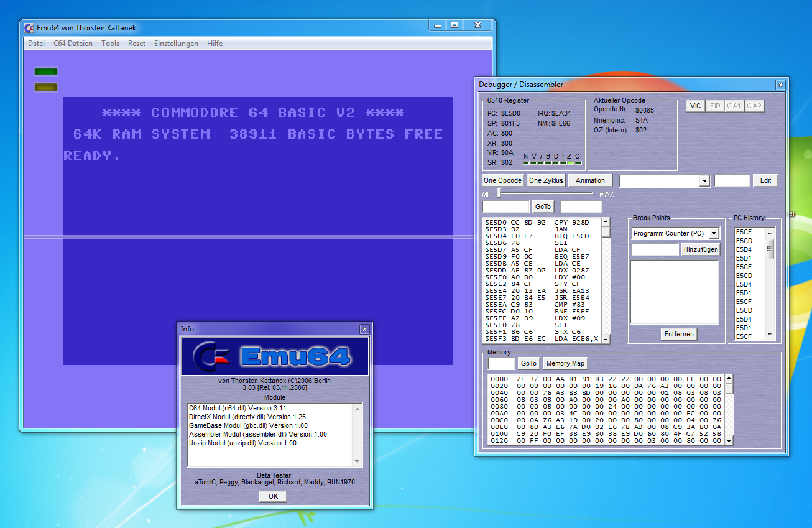Viewport: 812px width, 528px height.
Task: Open the Reset menu
Action: (137, 44)
